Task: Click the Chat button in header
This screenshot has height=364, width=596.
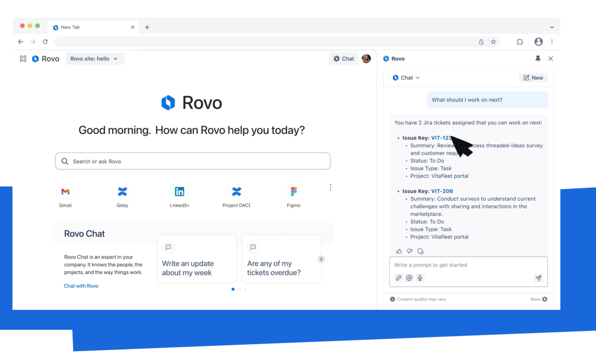Action: click(x=344, y=59)
